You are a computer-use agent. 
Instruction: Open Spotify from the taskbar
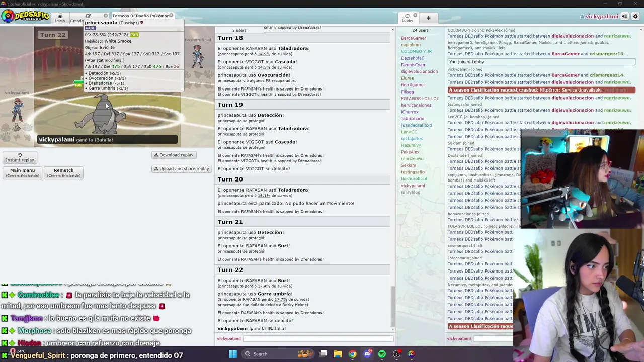tap(382, 354)
